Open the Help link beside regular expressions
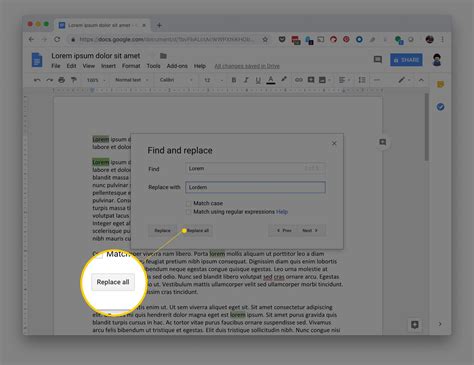 point(282,212)
